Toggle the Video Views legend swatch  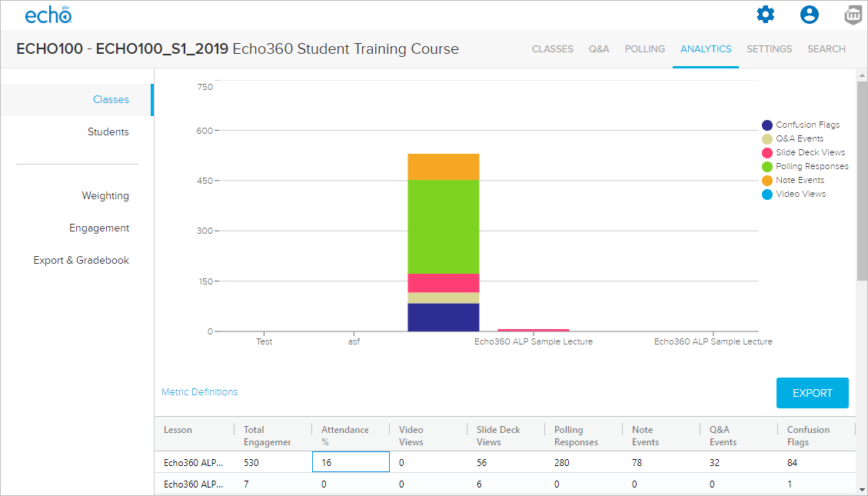click(767, 195)
